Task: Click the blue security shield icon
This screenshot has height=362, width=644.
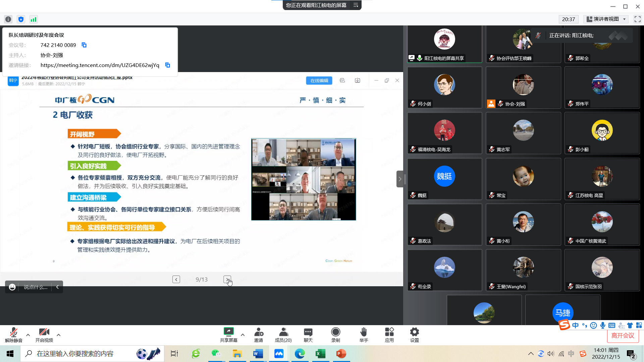Action: pyautogui.click(x=21, y=19)
